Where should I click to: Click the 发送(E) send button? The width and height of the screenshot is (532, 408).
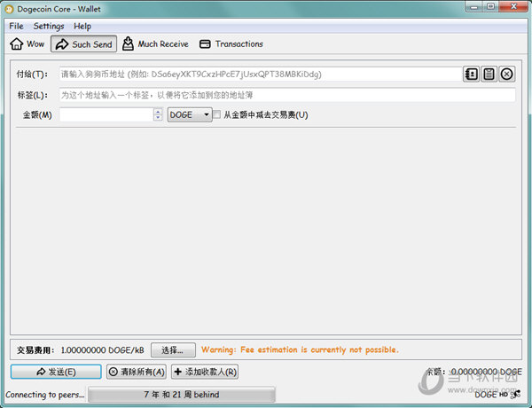[56, 372]
